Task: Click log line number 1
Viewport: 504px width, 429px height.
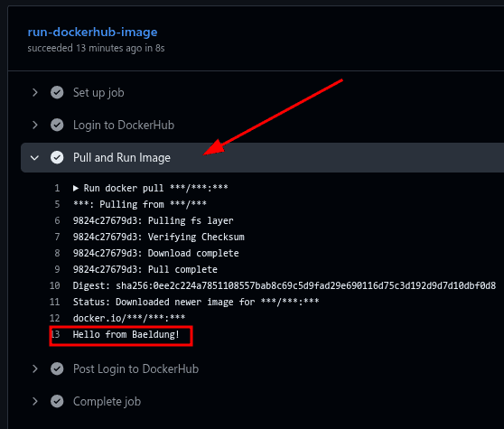Action: click(x=57, y=189)
